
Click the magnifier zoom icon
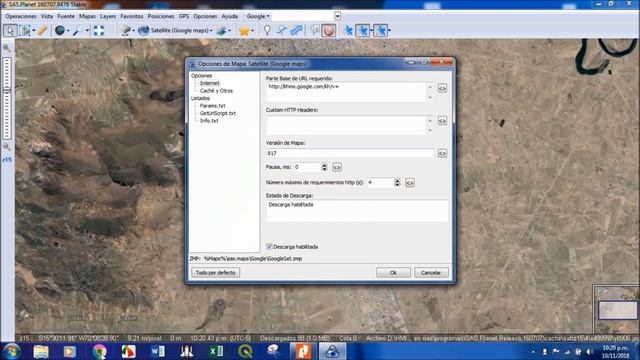point(78,31)
